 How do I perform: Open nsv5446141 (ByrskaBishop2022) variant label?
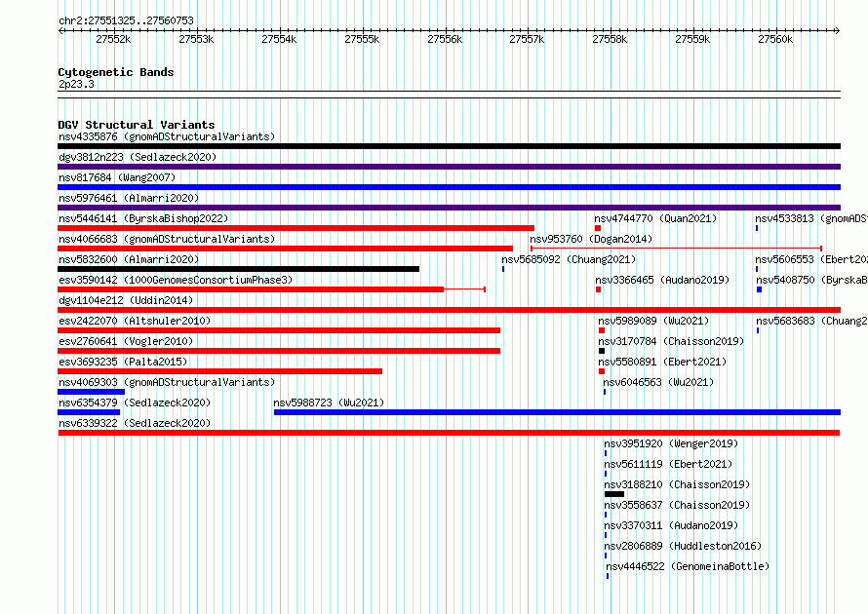click(143, 218)
